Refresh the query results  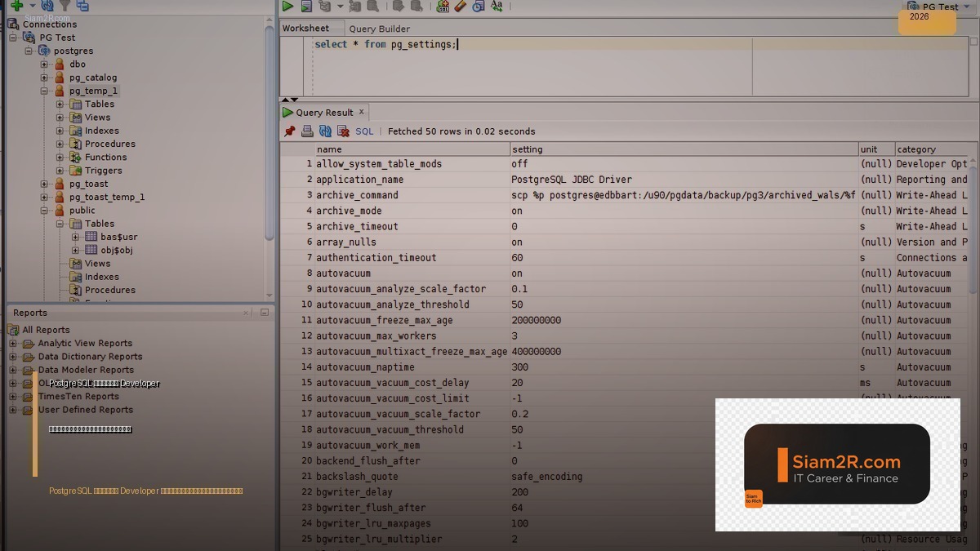325,131
